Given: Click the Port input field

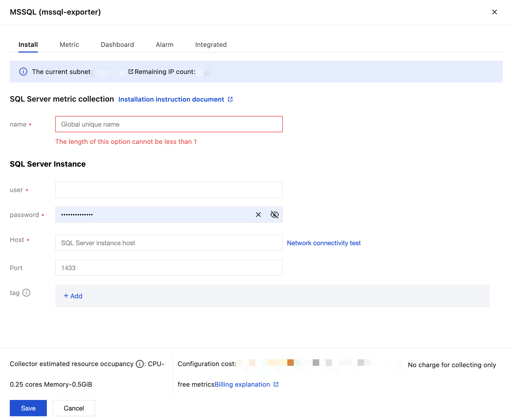Looking at the screenshot, I should [x=169, y=268].
